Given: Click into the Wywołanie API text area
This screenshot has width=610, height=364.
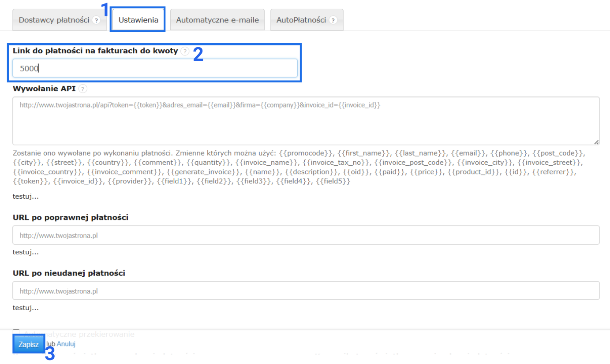Looking at the screenshot, I should coord(306,121).
